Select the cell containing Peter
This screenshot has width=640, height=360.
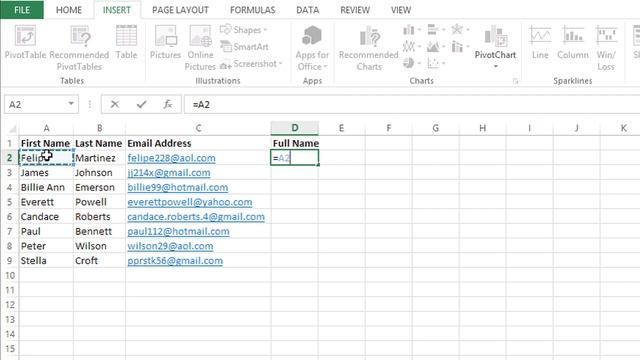pyautogui.click(x=46, y=246)
